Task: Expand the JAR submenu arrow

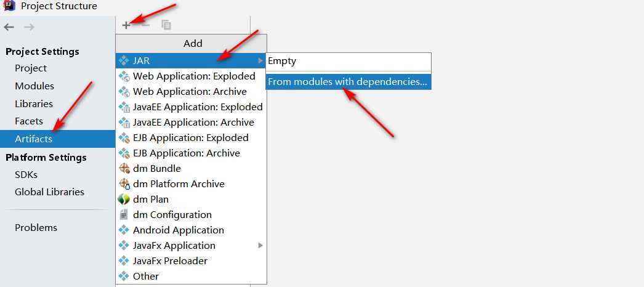Action: click(260, 61)
